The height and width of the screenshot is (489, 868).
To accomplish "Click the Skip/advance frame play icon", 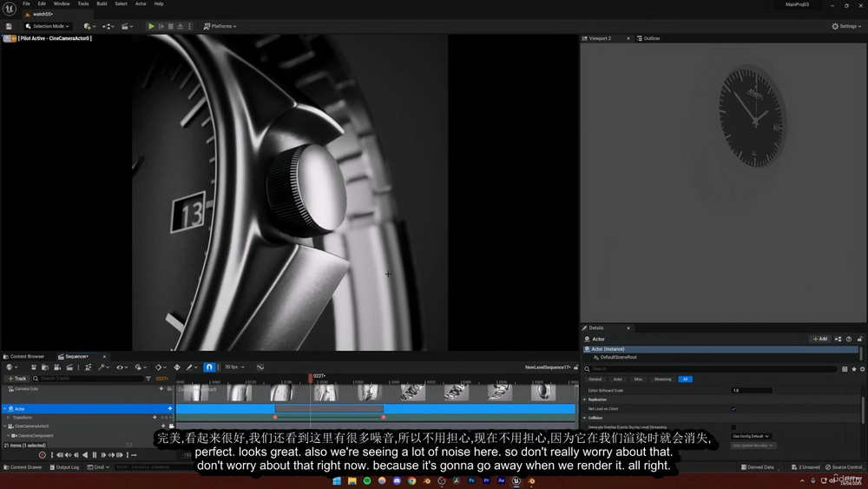I will (161, 26).
